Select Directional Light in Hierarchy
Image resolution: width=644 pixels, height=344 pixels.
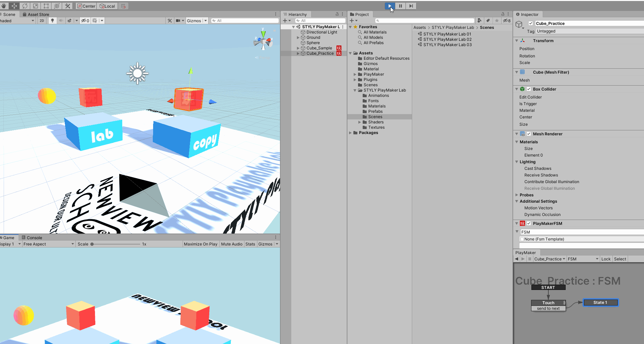pyautogui.click(x=322, y=32)
